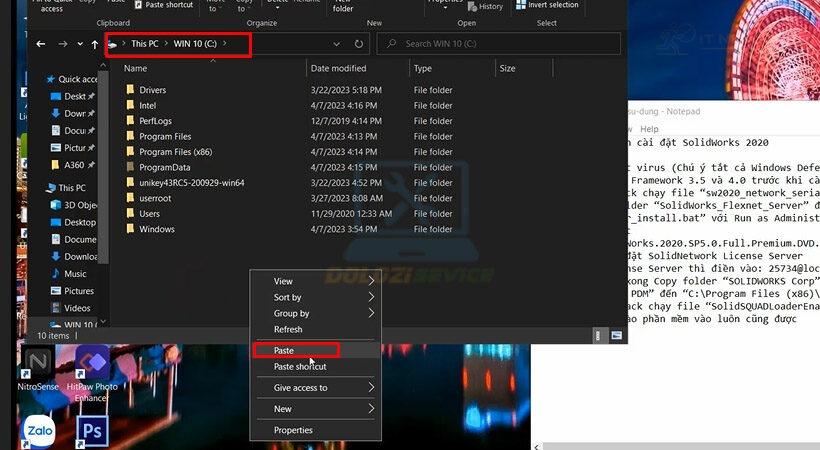The width and height of the screenshot is (820, 450).
Task: Switch to details view layout
Action: [x=599, y=336]
